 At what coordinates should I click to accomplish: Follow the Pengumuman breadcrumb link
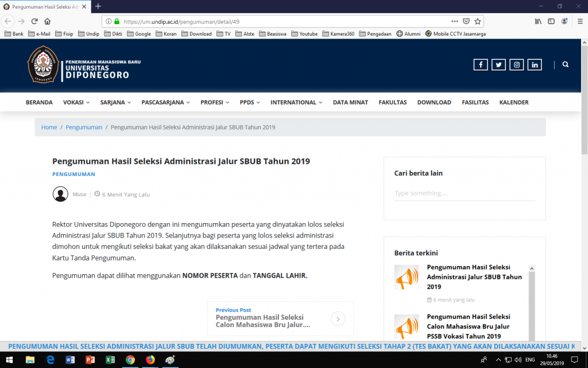click(84, 127)
